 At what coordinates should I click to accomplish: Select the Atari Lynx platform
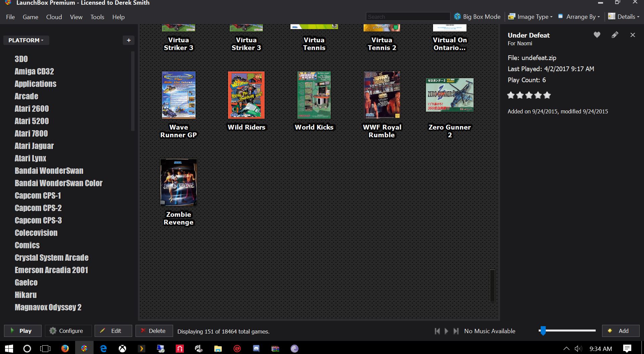coord(31,158)
